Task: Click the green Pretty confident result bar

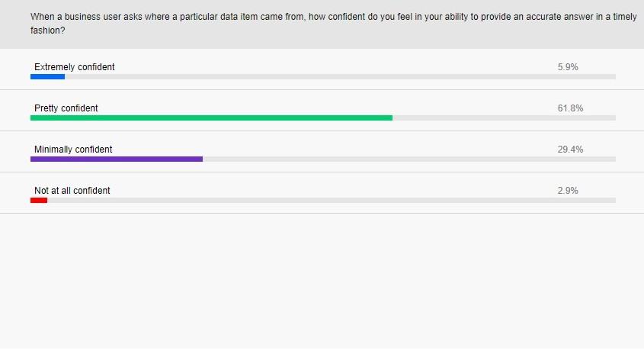Action: 212,118
